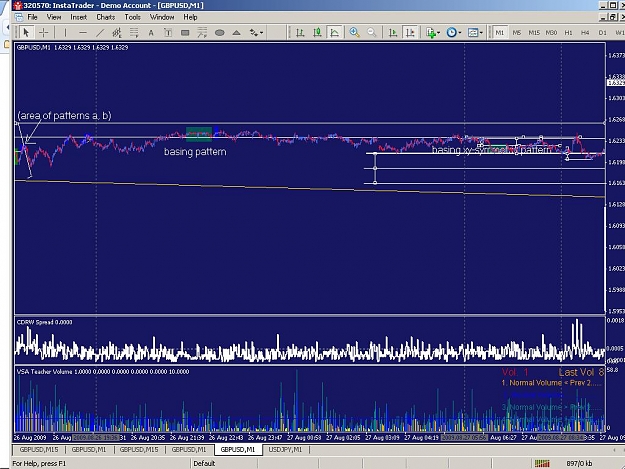Click the chart window icon beside File
This screenshot has width=625, height=469.
18,17
